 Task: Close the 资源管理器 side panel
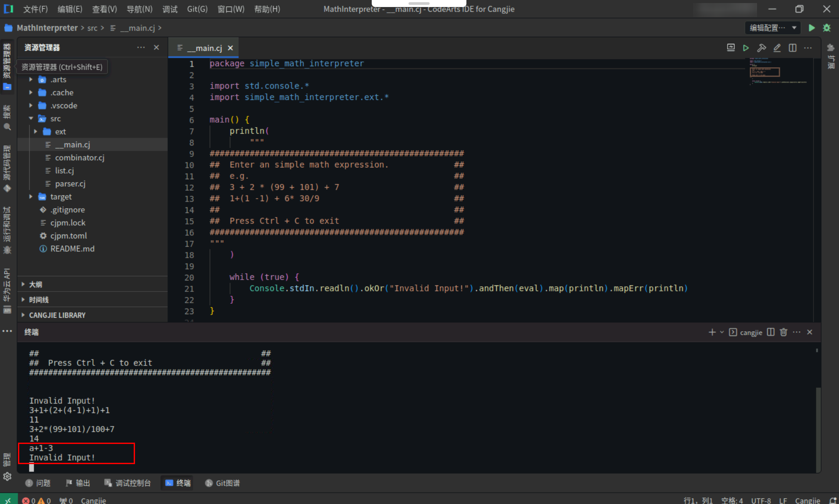tap(156, 47)
